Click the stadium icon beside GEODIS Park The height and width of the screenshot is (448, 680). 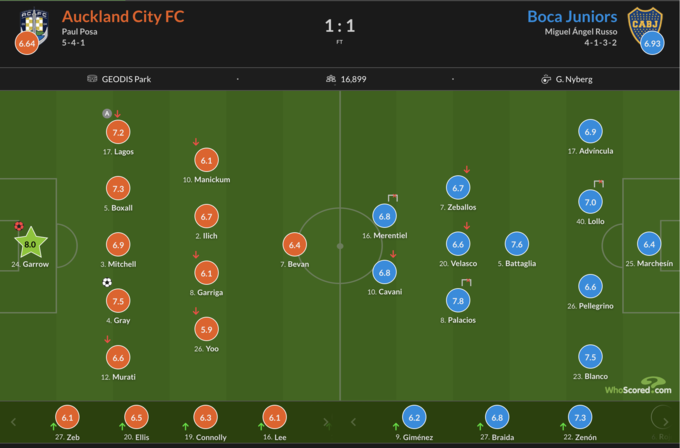click(92, 79)
